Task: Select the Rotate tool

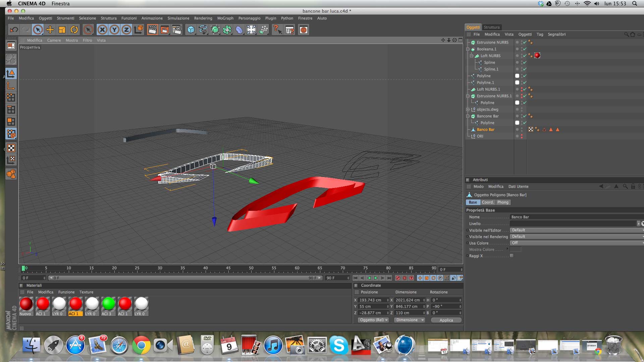Action: tap(74, 30)
